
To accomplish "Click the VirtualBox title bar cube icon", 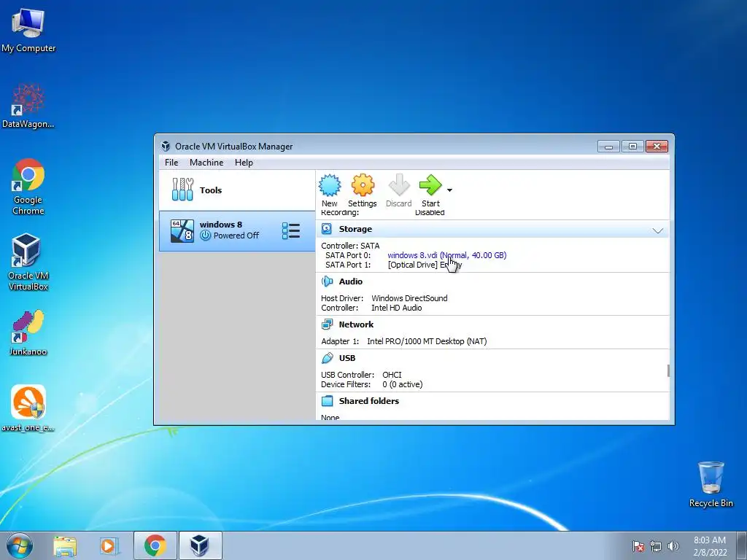I will point(166,146).
